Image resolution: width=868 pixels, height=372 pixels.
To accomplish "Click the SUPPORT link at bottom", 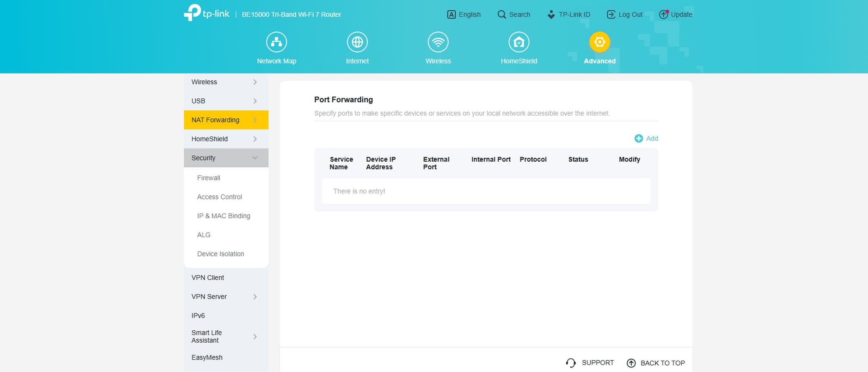I will coord(590,363).
